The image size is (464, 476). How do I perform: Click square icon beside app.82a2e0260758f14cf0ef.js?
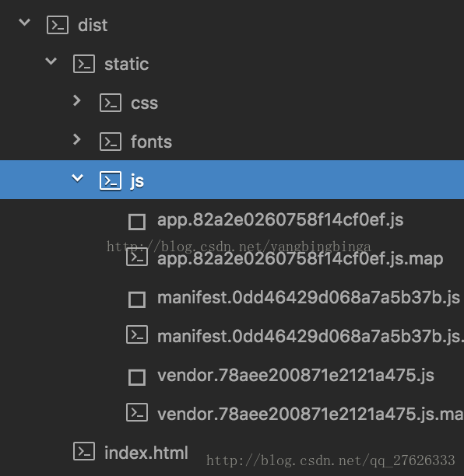tap(137, 222)
